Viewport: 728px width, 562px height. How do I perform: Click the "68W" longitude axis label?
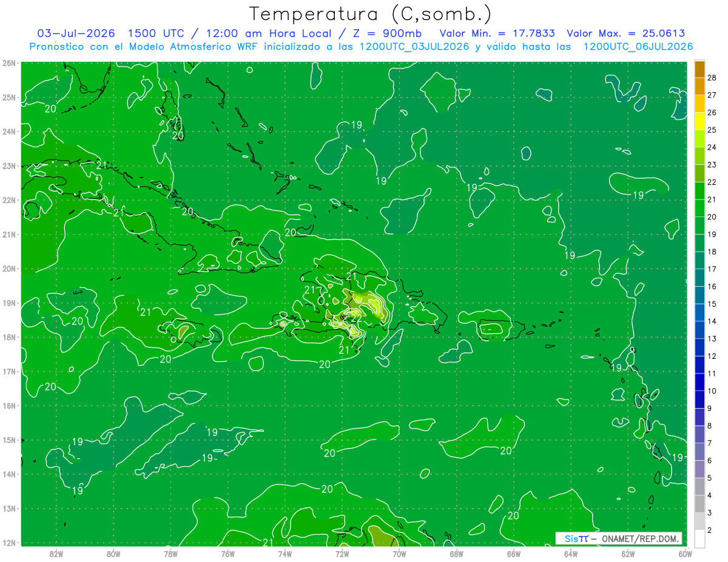pos(456,554)
